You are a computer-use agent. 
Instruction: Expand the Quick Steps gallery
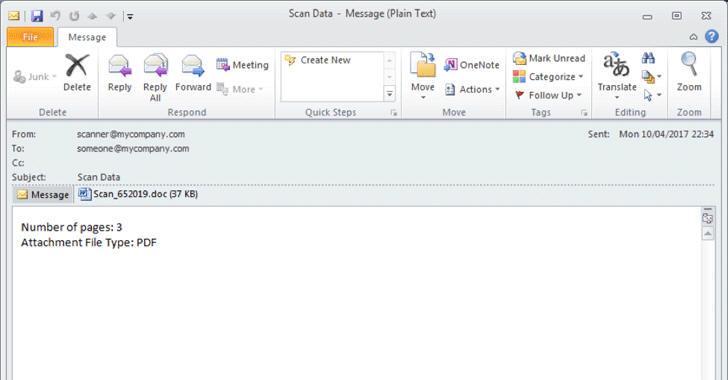[x=390, y=94]
